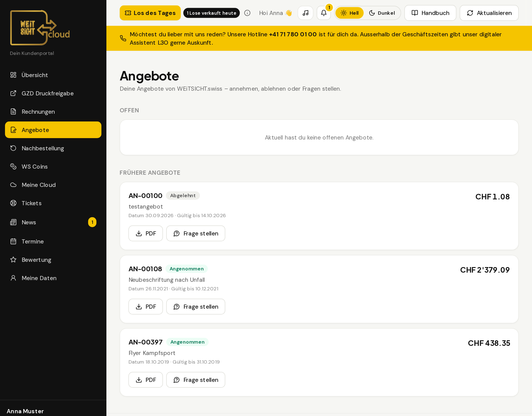Click the Meine Daten user icon

[13, 278]
